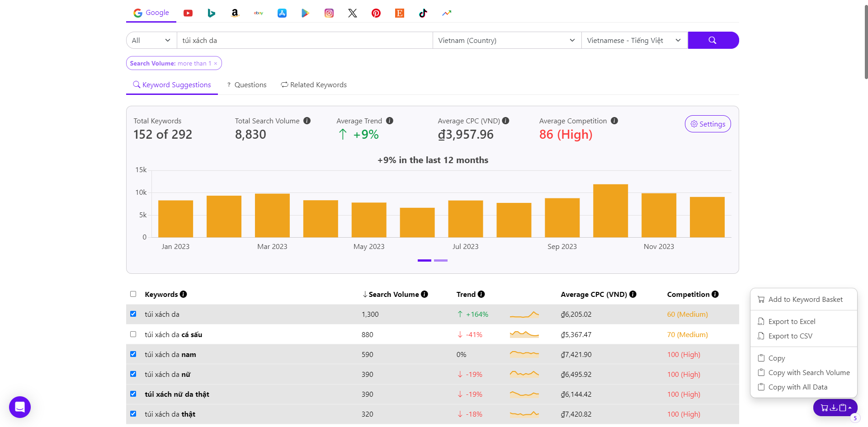The image size is (868, 427).
Task: Select the Trends chart icon
Action: click(447, 13)
